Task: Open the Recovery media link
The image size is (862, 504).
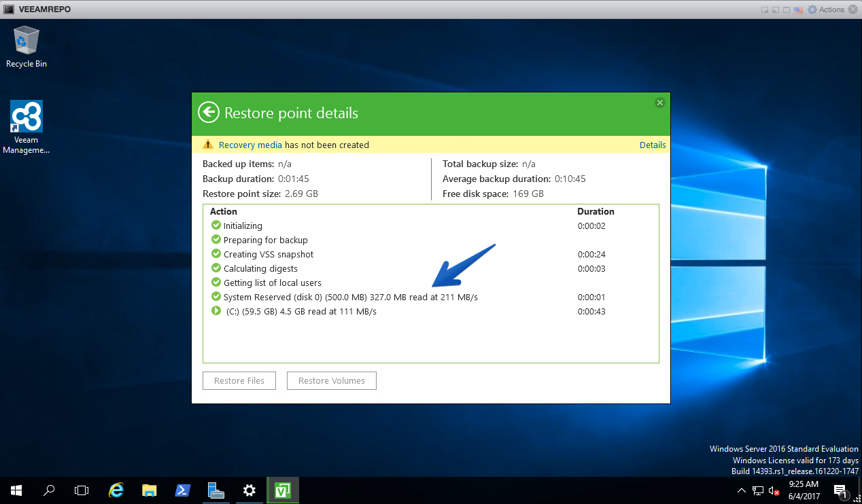Action: pos(250,145)
